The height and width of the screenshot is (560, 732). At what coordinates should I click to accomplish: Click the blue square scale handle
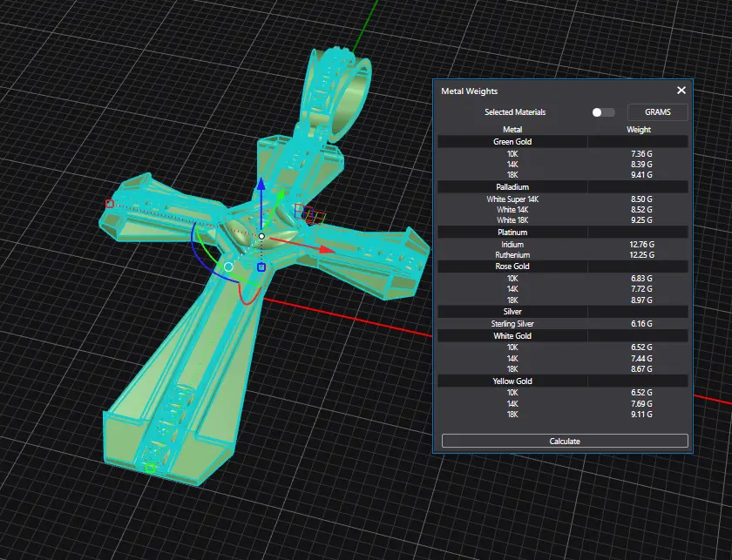point(261,267)
